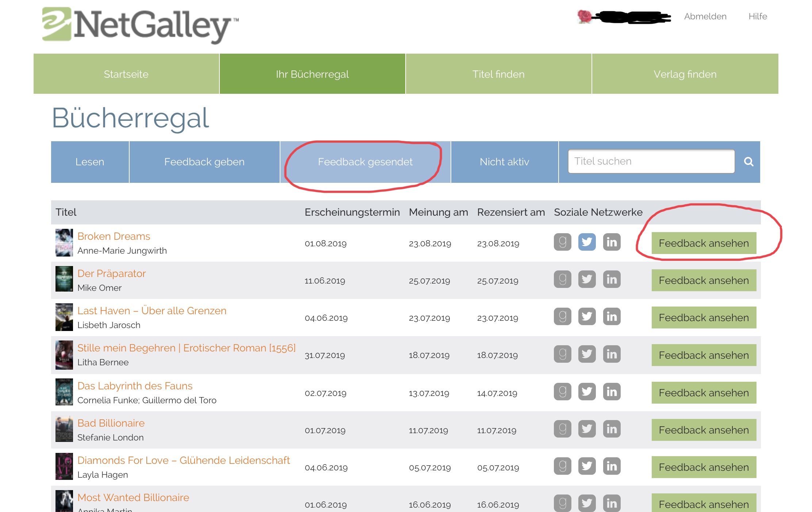Open the Hilfe link

click(x=758, y=16)
